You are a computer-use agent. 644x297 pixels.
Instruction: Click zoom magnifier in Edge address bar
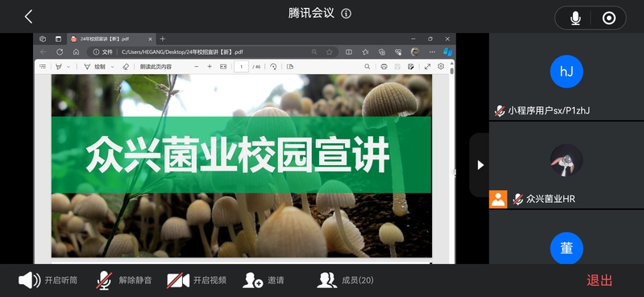pyautogui.click(x=314, y=52)
